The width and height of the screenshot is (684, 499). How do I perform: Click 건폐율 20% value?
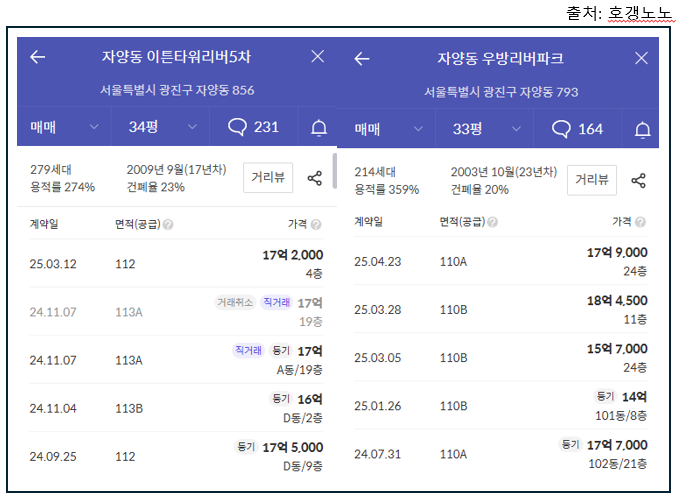click(479, 189)
